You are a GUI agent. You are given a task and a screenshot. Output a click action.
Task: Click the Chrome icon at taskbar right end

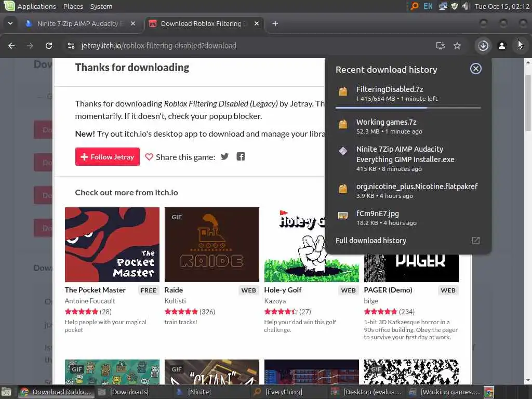point(489,392)
